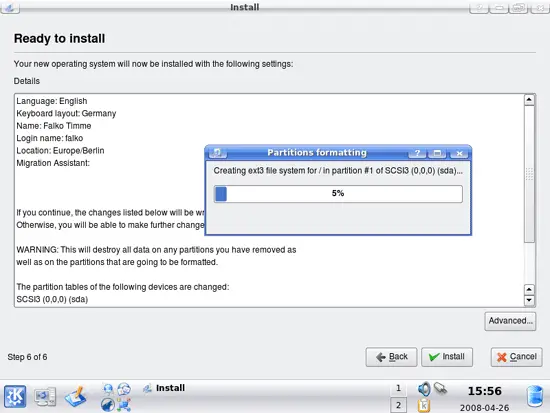Click the 5% formatting progress bar
Screen dimensions: 550x413
coord(338,194)
